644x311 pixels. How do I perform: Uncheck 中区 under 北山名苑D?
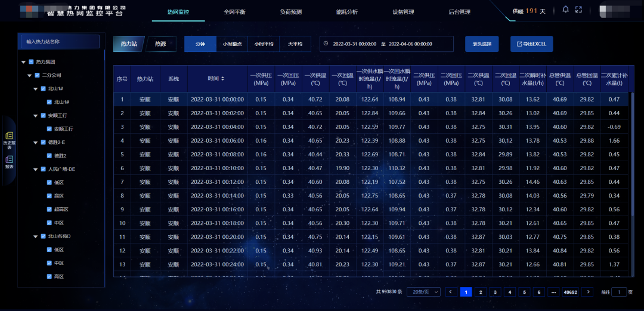click(x=49, y=263)
